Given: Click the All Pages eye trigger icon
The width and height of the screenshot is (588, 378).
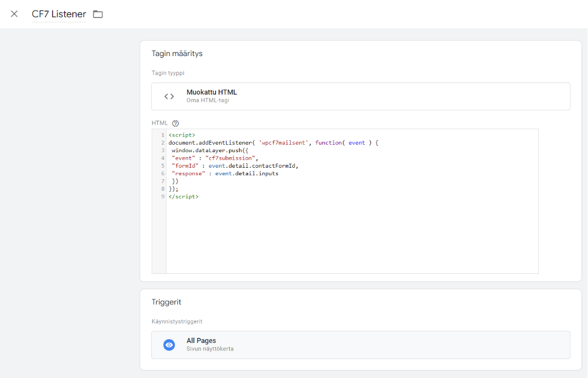Looking at the screenshot, I should [x=169, y=345].
